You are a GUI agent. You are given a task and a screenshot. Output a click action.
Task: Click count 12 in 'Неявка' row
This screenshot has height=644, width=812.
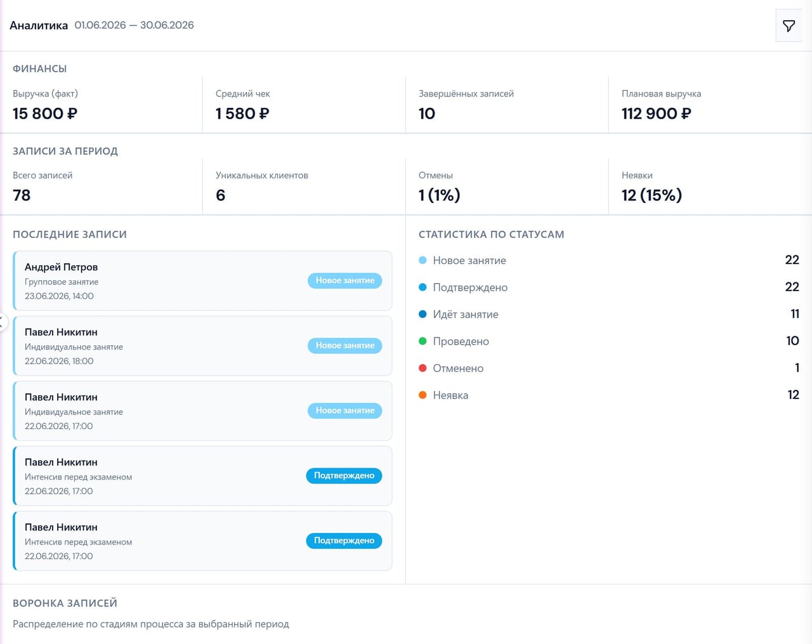(793, 395)
